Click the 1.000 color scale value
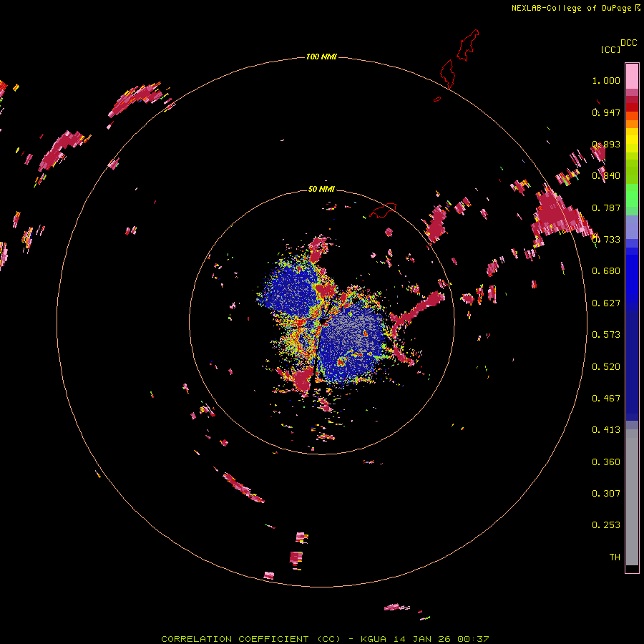The image size is (644, 644). coord(606,80)
